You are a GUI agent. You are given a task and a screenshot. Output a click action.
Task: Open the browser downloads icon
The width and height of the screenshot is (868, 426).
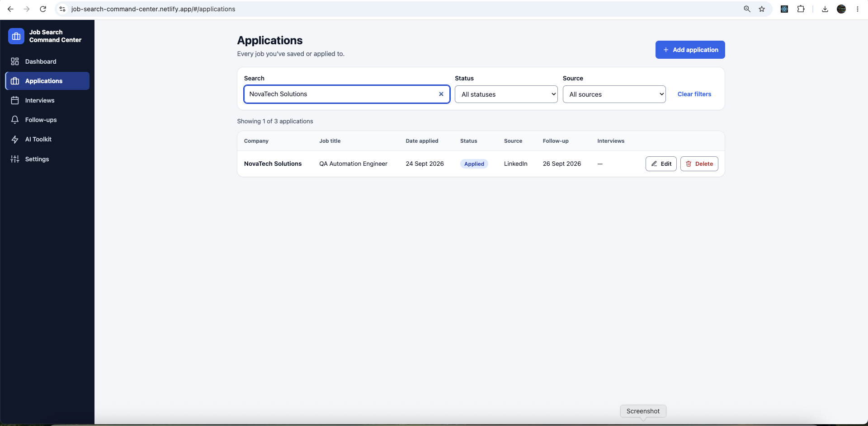825,9
